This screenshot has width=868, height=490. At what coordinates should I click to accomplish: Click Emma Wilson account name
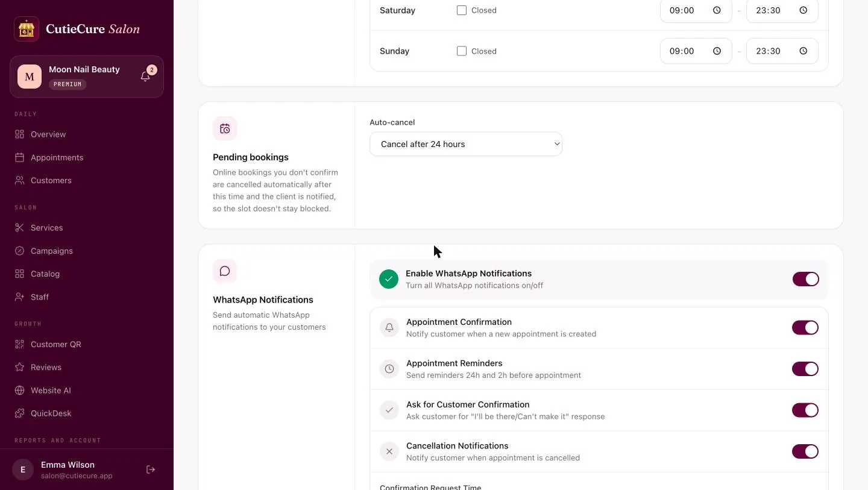(68, 465)
